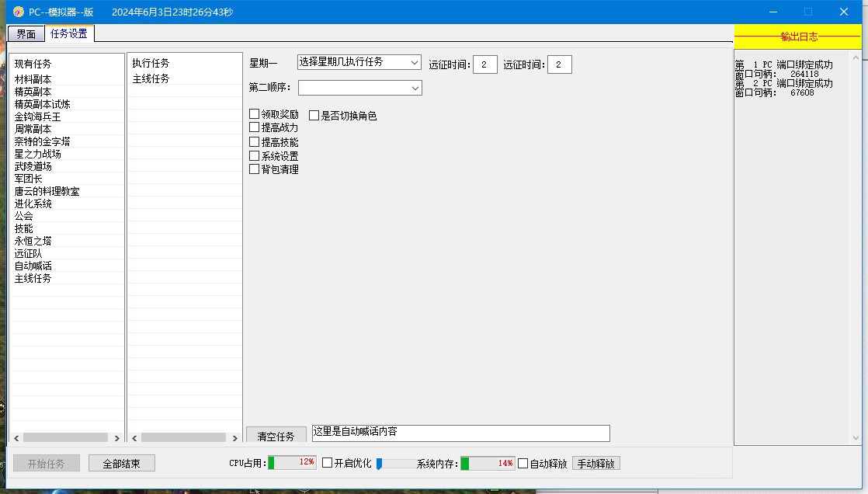Select 技能 task row
The width and height of the screenshot is (868, 494).
coord(67,228)
